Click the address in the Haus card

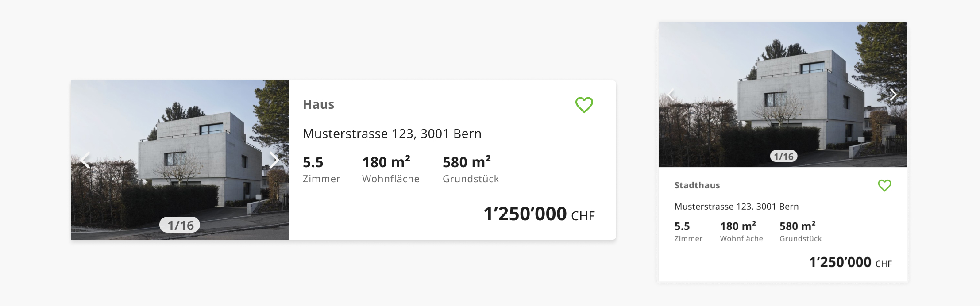click(x=392, y=134)
